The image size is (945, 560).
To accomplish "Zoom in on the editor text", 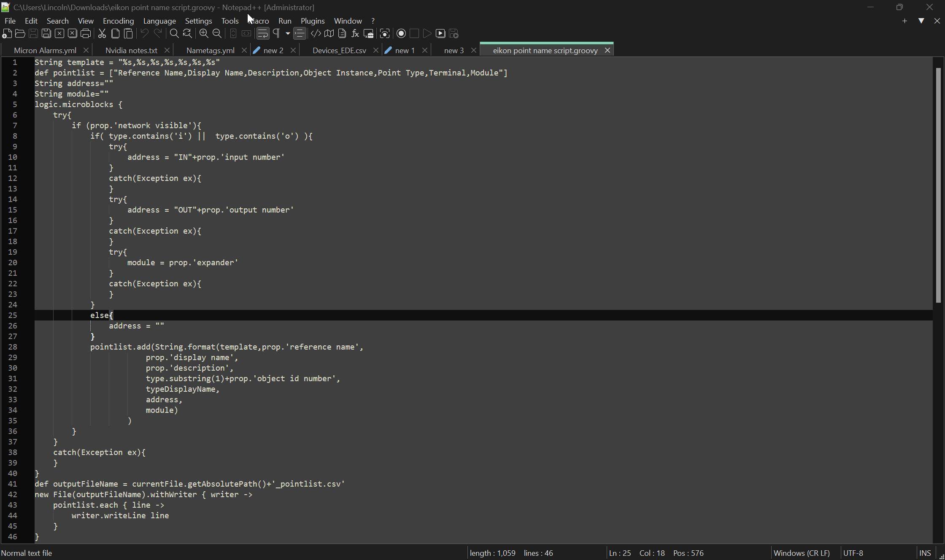I will click(x=204, y=34).
